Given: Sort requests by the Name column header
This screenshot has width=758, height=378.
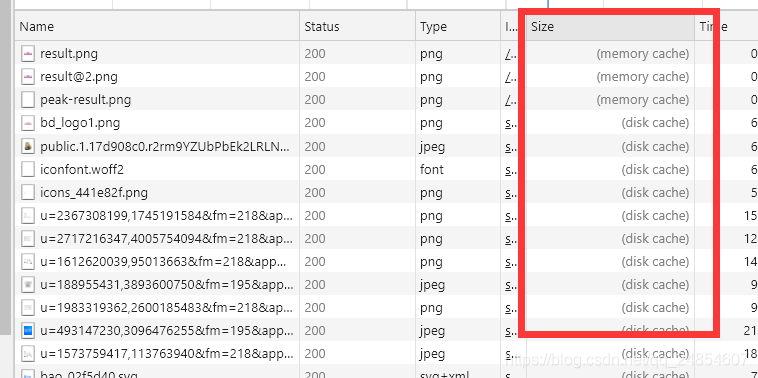Looking at the screenshot, I should tap(157, 27).
